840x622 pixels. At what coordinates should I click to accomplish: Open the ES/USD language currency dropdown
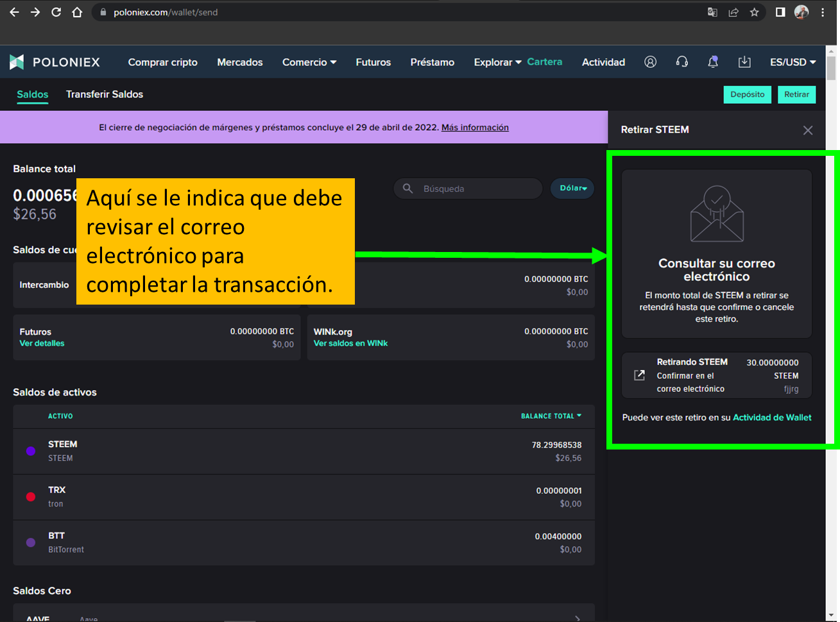(793, 62)
